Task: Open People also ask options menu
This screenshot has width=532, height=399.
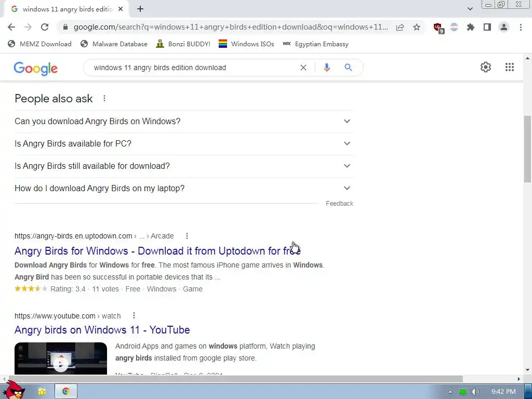Action: pyautogui.click(x=104, y=98)
